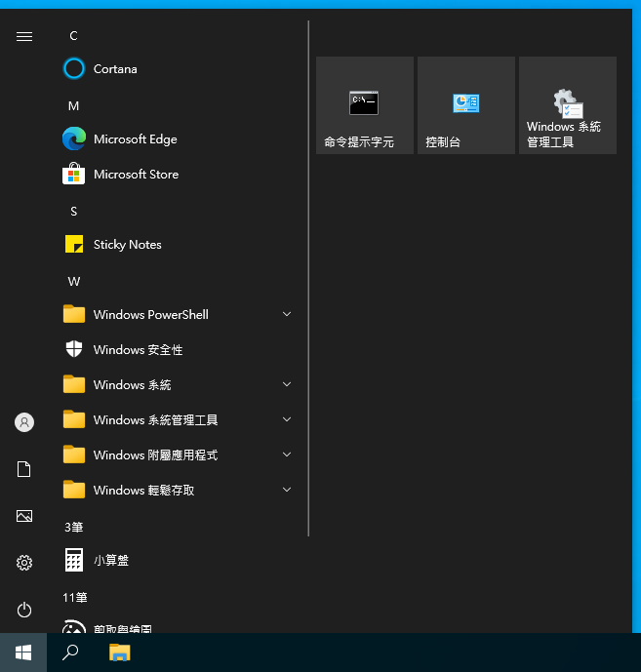Click the letter S section header
The height and width of the screenshot is (672, 641).
click(x=74, y=212)
